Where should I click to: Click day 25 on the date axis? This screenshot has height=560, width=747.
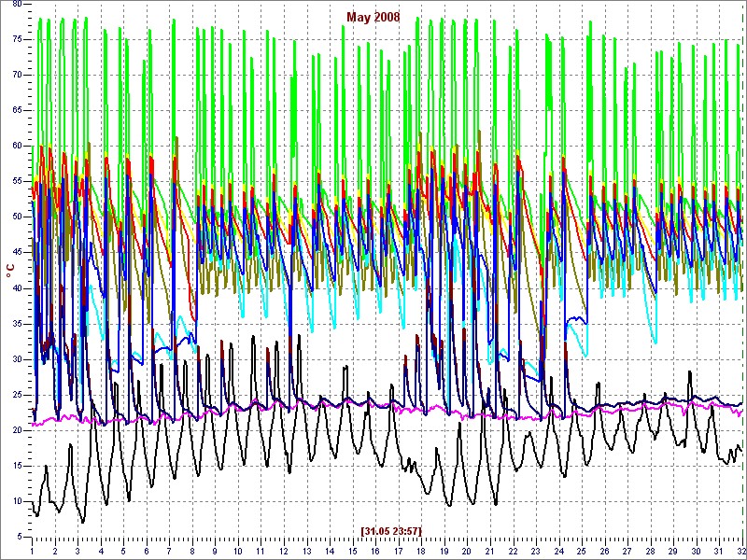[581, 551]
